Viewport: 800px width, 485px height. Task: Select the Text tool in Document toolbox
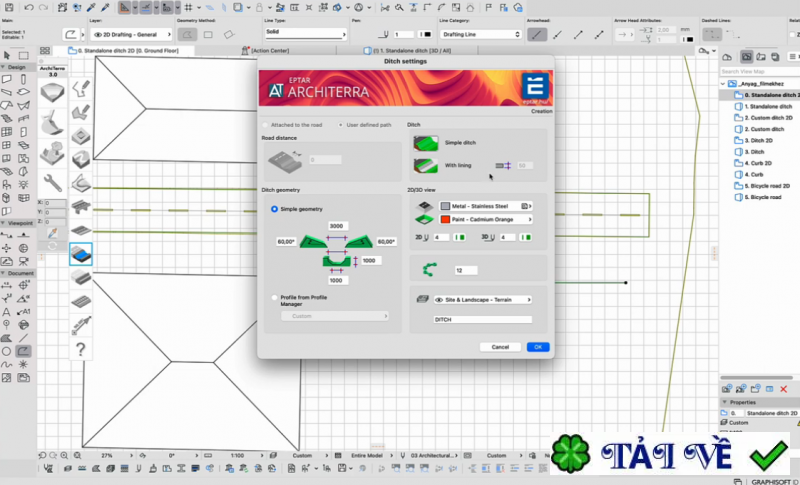coord(7,311)
